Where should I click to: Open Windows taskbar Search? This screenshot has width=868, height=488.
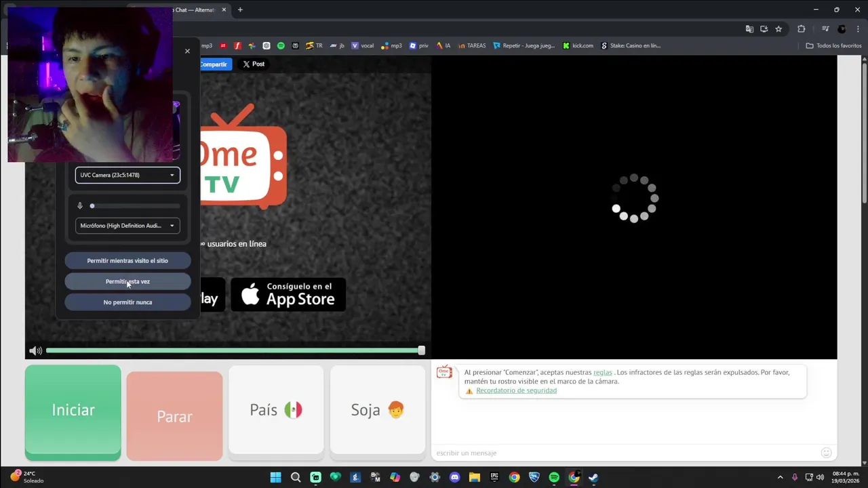296,477
